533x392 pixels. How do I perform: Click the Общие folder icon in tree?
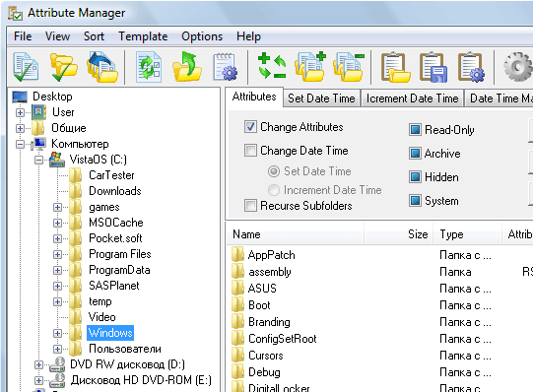[37, 128]
